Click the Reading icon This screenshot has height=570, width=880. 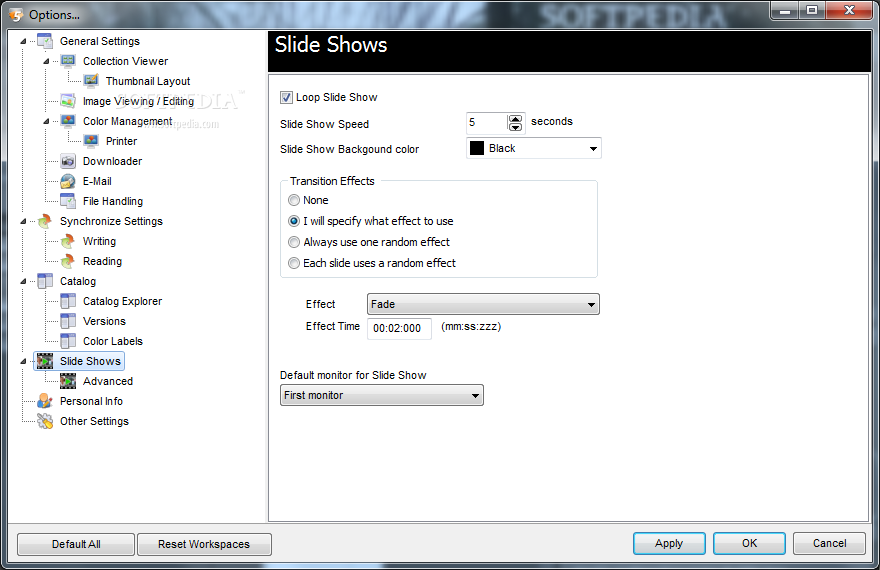click(68, 261)
